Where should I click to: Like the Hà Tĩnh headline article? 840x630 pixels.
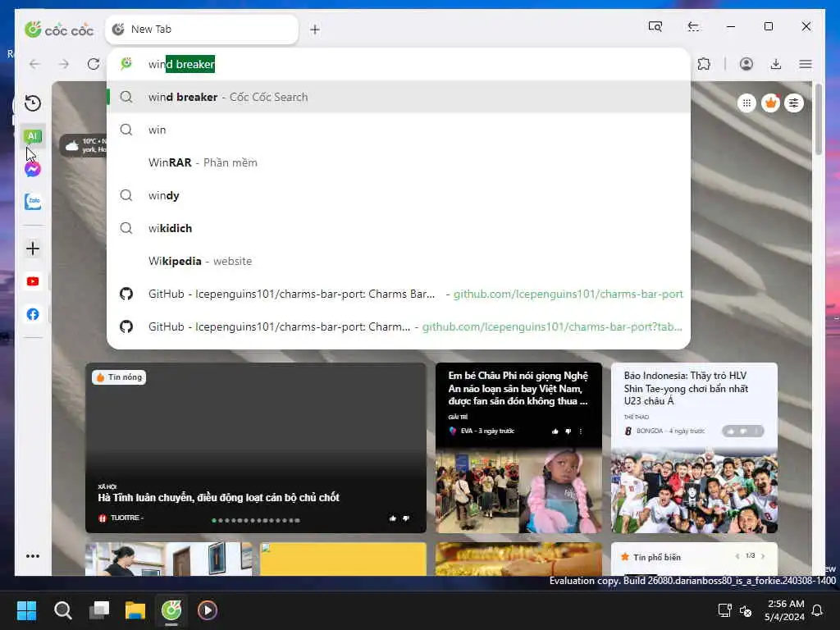tap(393, 518)
